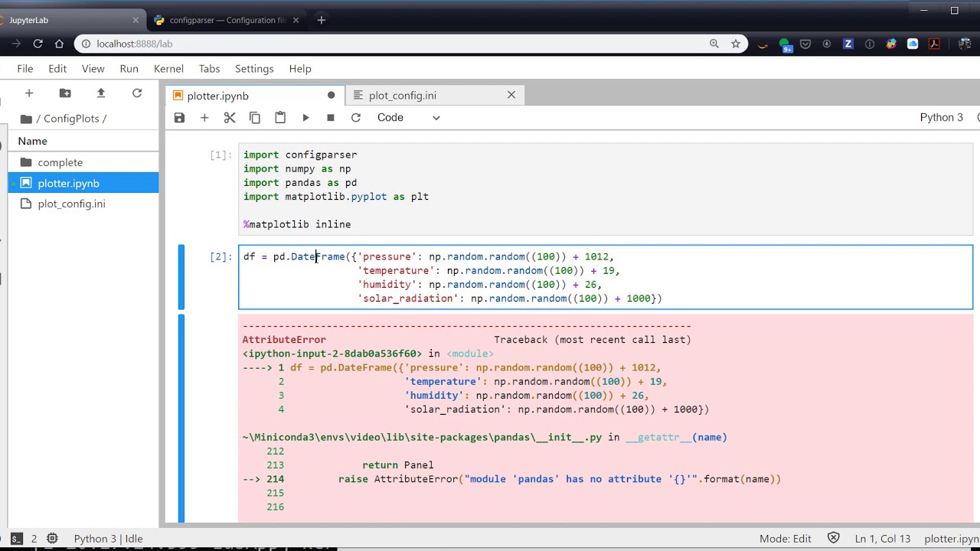This screenshot has height=551, width=980.
Task: Bookmark this page with the star icon
Action: [x=736, y=44]
